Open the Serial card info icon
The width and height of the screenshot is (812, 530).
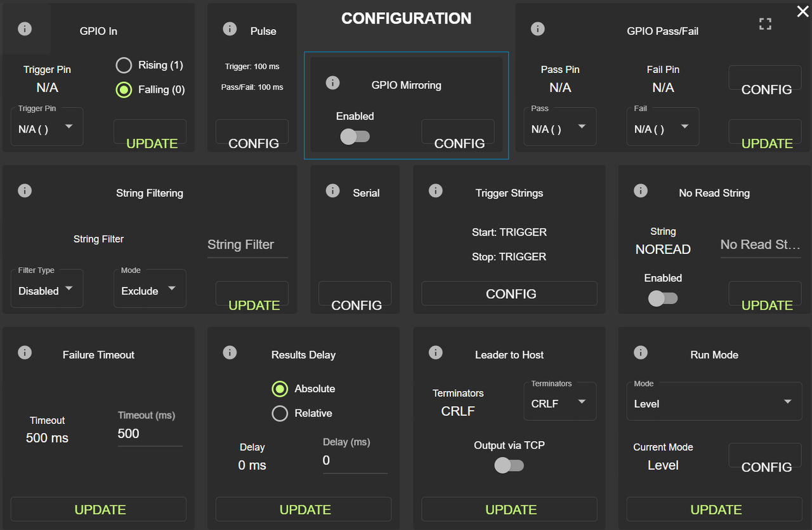click(x=332, y=191)
